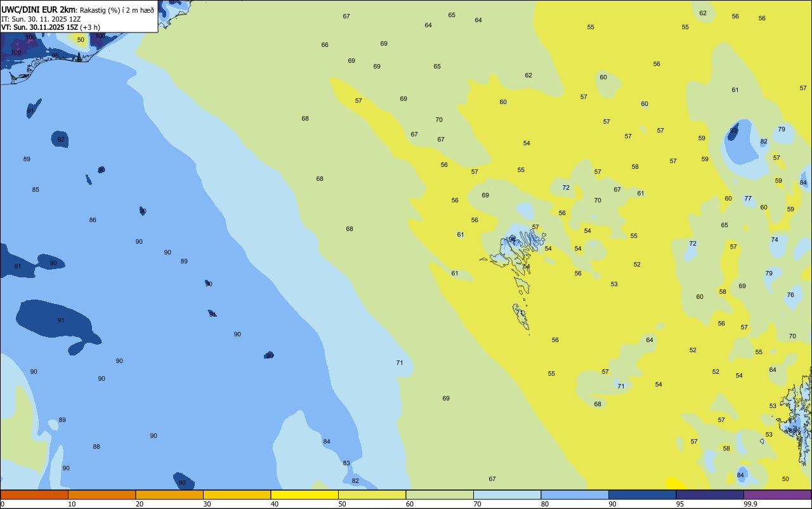Click the purple legend swatch above 99.9
The height and width of the screenshot is (509, 812).
(777, 494)
